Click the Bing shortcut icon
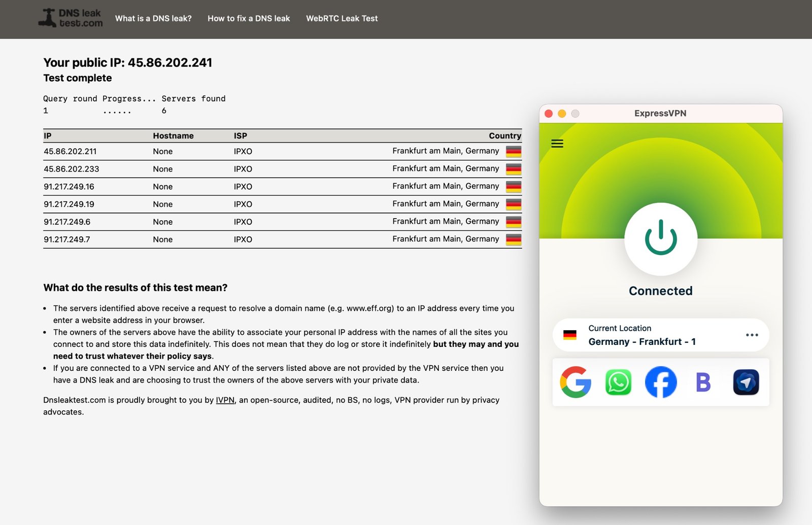 tap(703, 382)
